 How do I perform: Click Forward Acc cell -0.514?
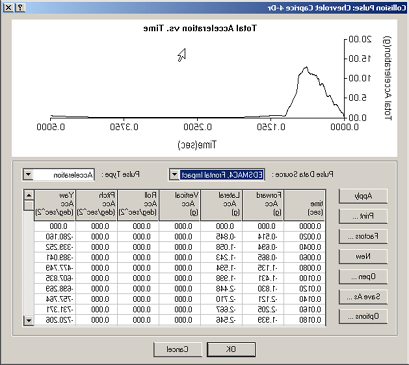263,237
